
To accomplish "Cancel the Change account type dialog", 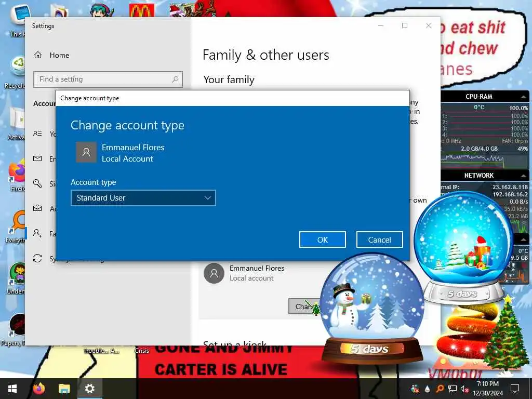I will pyautogui.click(x=379, y=240).
